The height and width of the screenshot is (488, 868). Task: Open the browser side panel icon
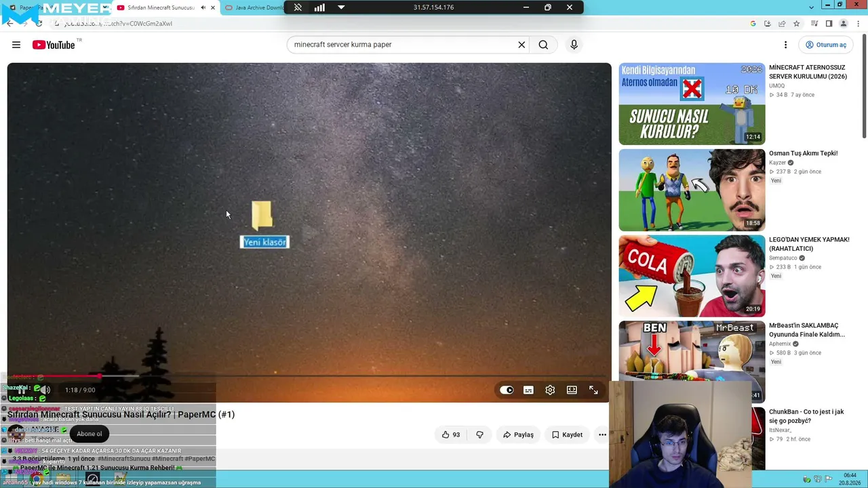pyautogui.click(x=829, y=24)
